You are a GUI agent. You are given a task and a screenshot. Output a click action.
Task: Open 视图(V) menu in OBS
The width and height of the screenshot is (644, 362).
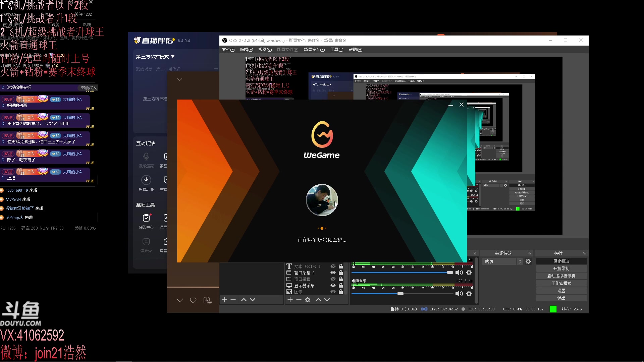tap(265, 50)
